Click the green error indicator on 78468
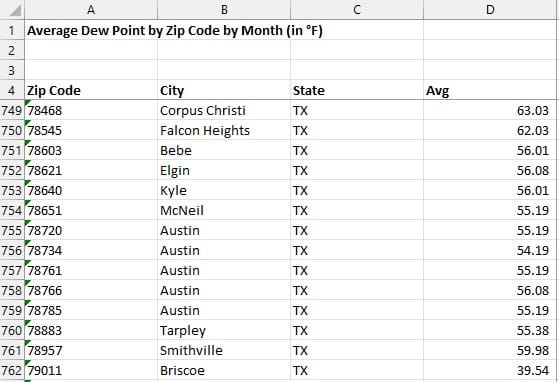The height and width of the screenshot is (382, 559). [x=27, y=103]
